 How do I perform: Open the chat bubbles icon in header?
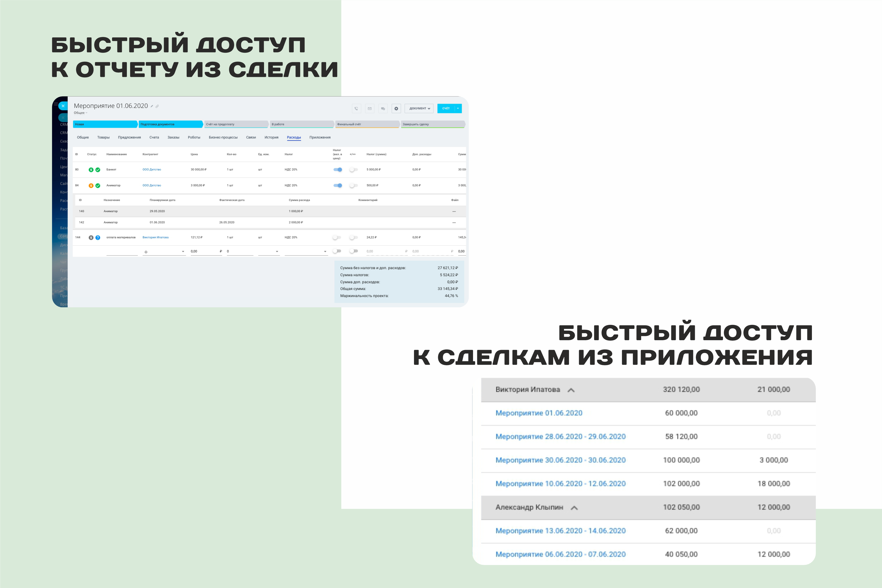[x=383, y=109]
